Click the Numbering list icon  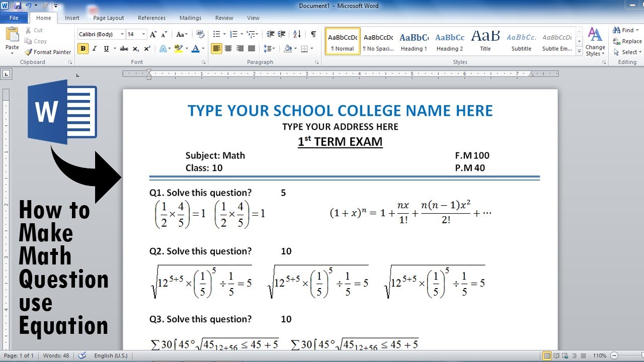[233, 34]
